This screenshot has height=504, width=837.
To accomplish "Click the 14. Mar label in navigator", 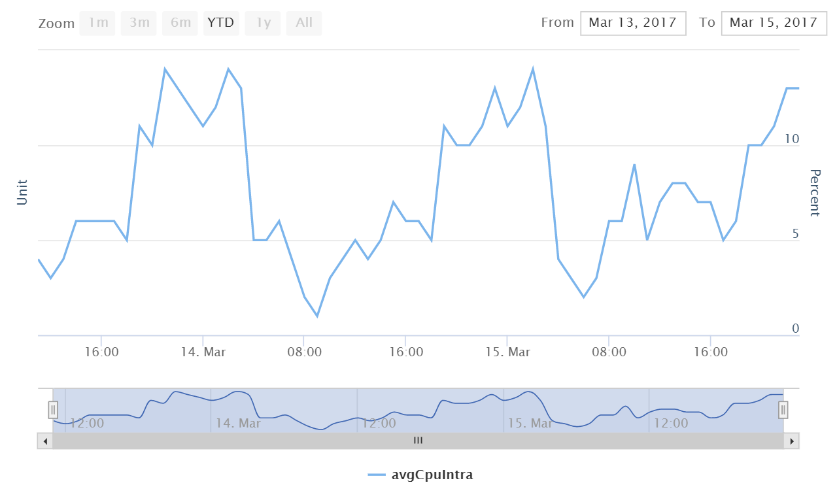I will [x=238, y=424].
